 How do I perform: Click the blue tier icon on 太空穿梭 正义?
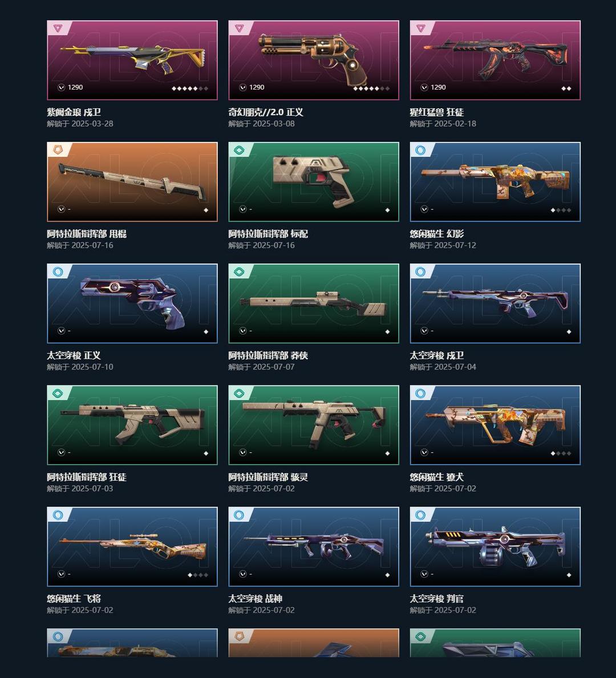(58, 271)
